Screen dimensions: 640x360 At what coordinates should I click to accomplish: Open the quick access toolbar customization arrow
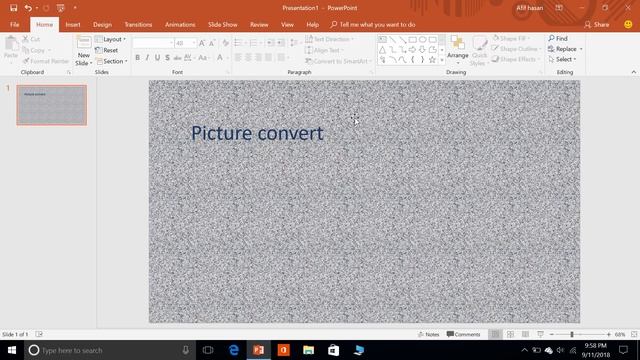coord(75,8)
